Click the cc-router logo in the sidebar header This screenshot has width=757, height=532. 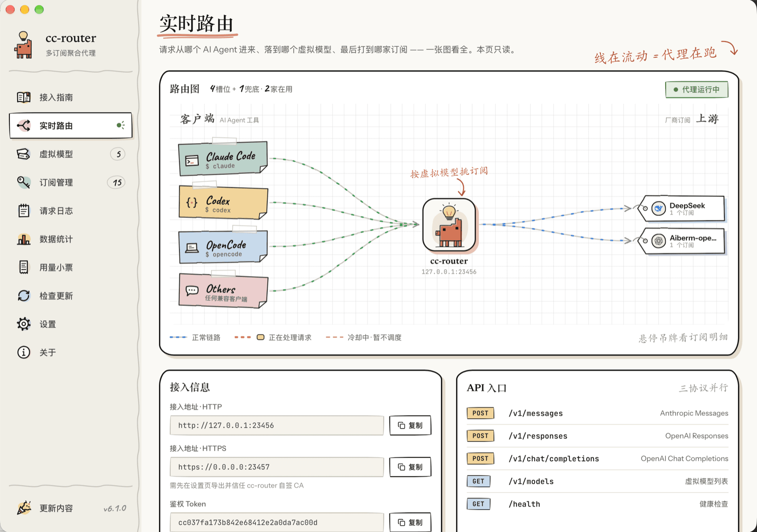(x=23, y=45)
